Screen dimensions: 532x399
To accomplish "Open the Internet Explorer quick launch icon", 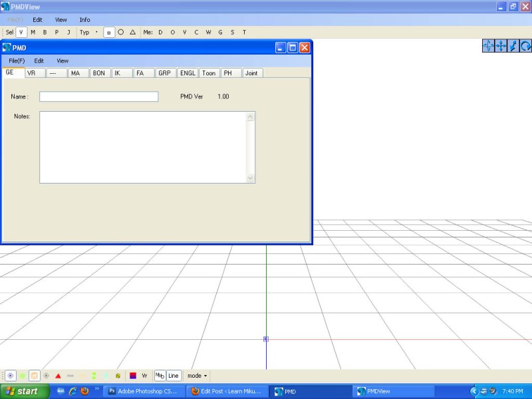I will click(x=72, y=391).
